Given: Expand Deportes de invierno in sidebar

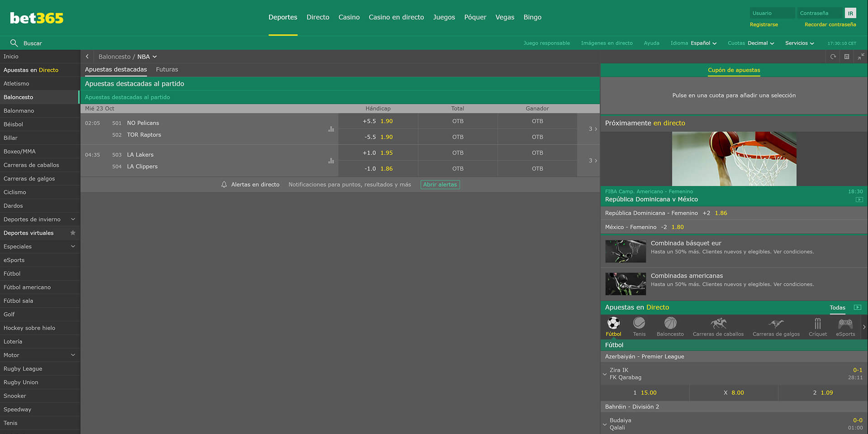Looking at the screenshot, I should click(73, 219).
